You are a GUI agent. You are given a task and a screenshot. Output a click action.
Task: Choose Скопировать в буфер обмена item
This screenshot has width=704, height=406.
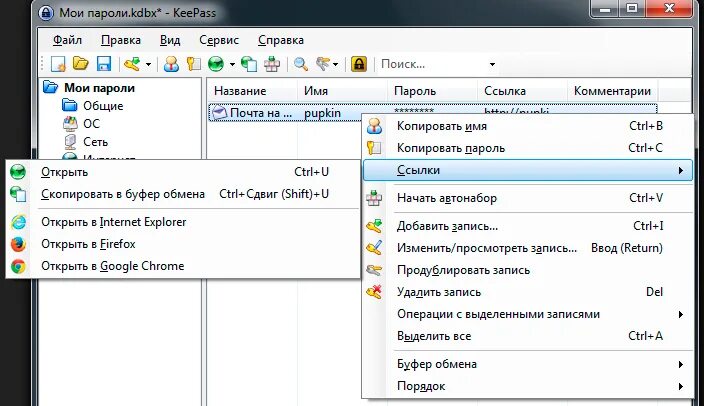[183, 194]
